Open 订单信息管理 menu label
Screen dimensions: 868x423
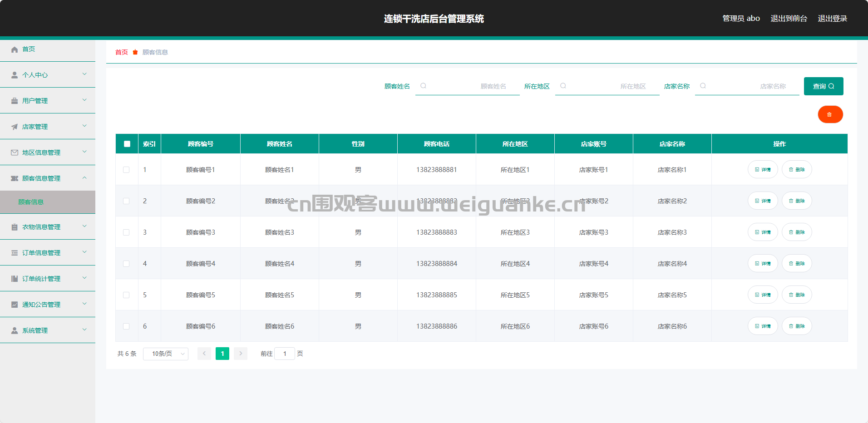pos(41,253)
